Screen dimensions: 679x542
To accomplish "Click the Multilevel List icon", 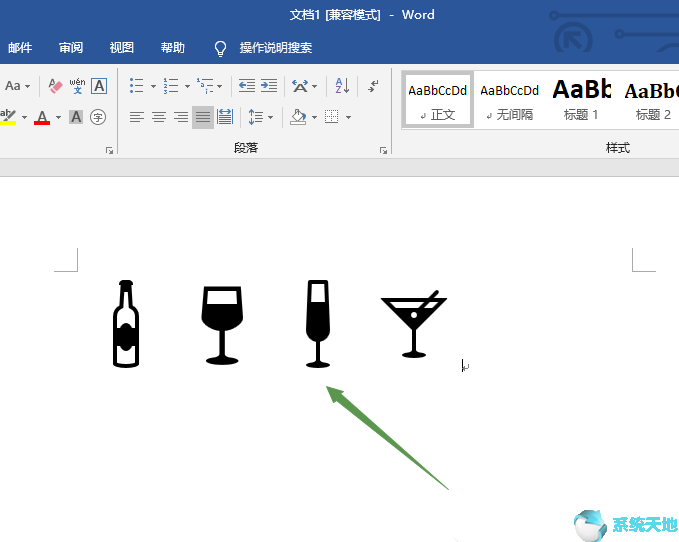I will 205,86.
